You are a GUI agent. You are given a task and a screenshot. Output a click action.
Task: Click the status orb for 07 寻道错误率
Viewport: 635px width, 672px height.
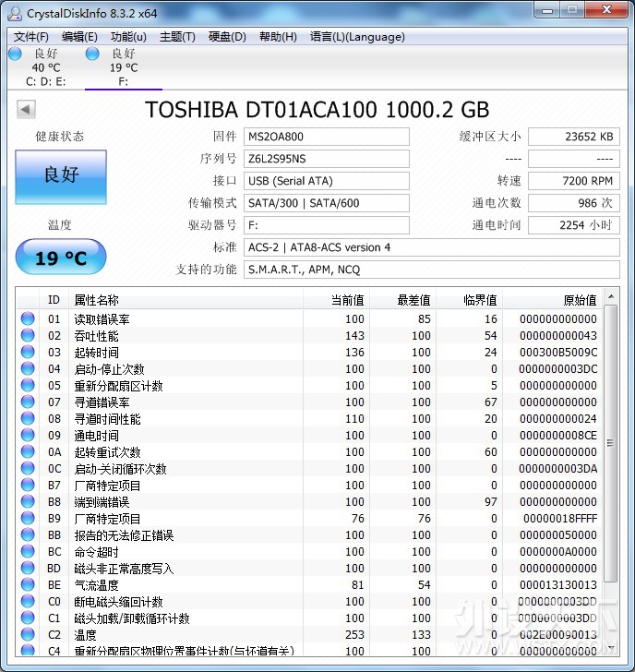28,402
